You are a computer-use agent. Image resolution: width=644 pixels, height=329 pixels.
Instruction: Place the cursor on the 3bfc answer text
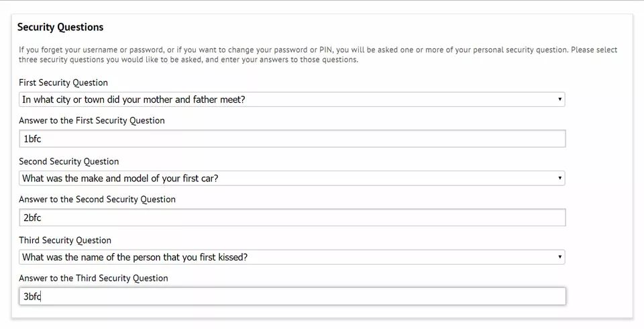click(x=32, y=297)
